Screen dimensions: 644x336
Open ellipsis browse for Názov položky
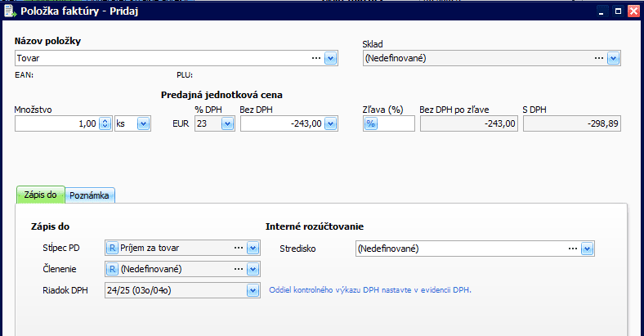tap(315, 58)
